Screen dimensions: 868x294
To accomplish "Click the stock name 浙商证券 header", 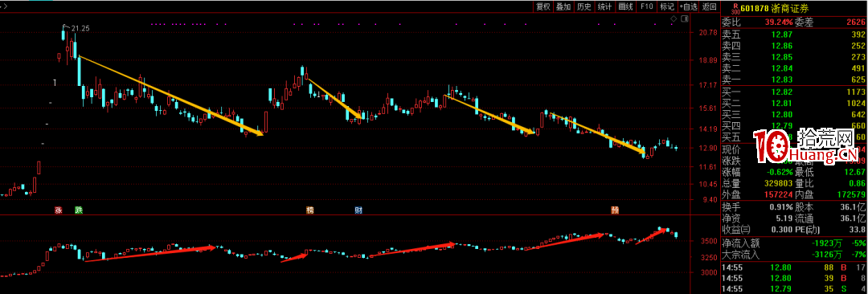I will (791, 8).
